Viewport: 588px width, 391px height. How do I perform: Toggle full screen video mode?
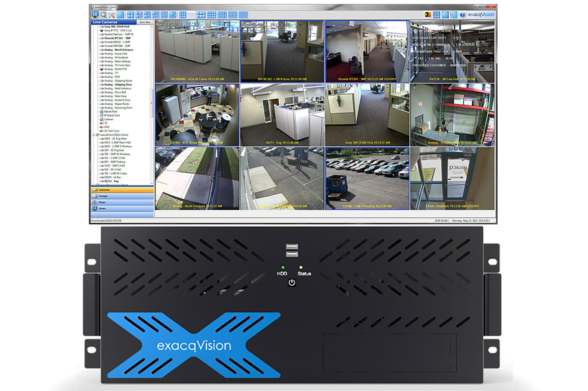(445, 15)
